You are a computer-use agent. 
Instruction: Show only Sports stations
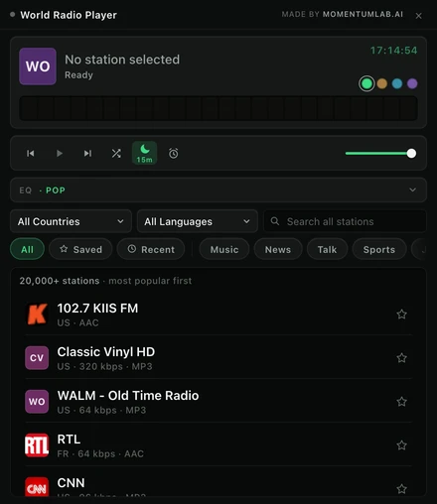(379, 249)
